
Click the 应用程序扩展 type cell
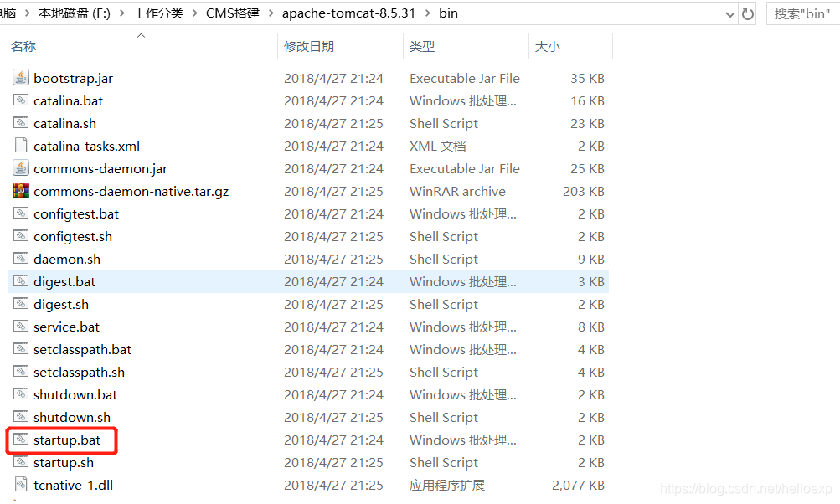[447, 486]
